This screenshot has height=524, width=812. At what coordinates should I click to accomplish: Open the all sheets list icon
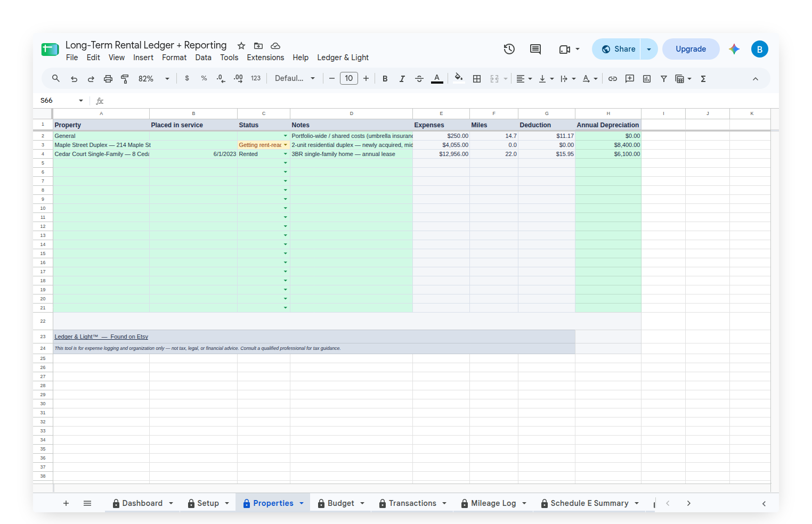click(87, 503)
